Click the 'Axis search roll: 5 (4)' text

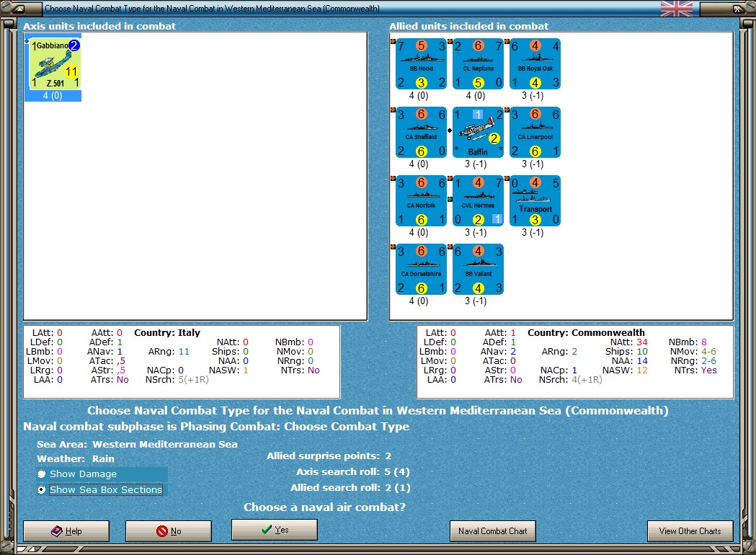click(353, 471)
